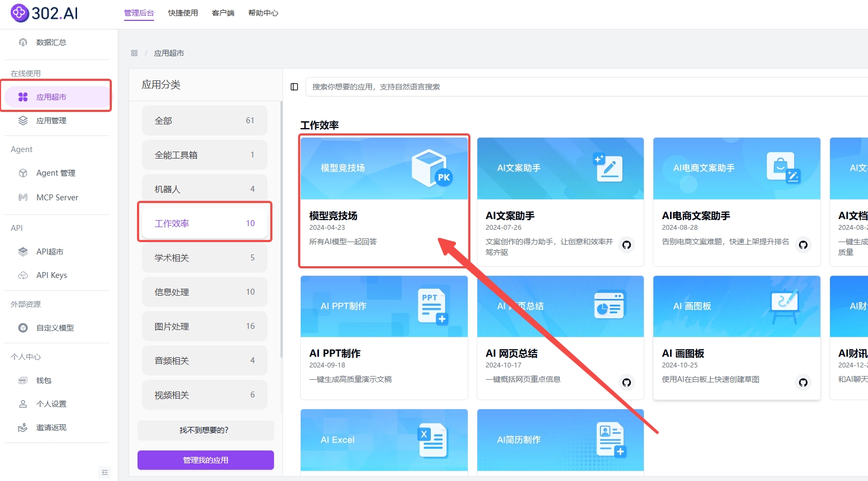The width and height of the screenshot is (868, 481).
Task: Select the 全部 category
Action: [204, 121]
